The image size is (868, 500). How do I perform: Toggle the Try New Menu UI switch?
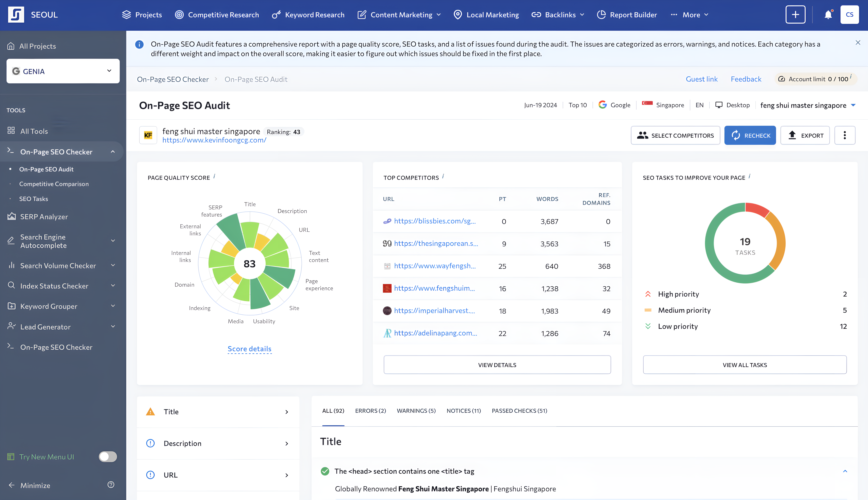pos(108,456)
